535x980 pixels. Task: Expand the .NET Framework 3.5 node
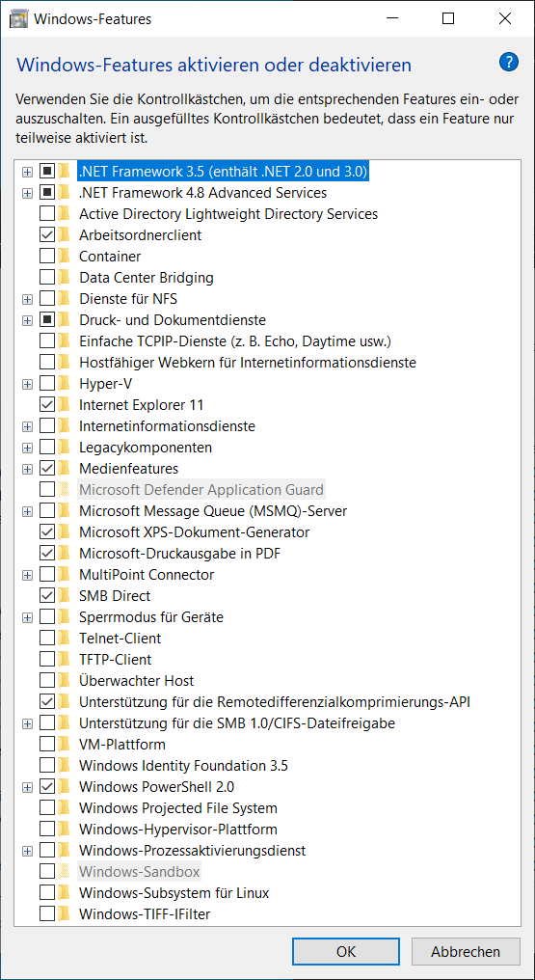coord(27,172)
